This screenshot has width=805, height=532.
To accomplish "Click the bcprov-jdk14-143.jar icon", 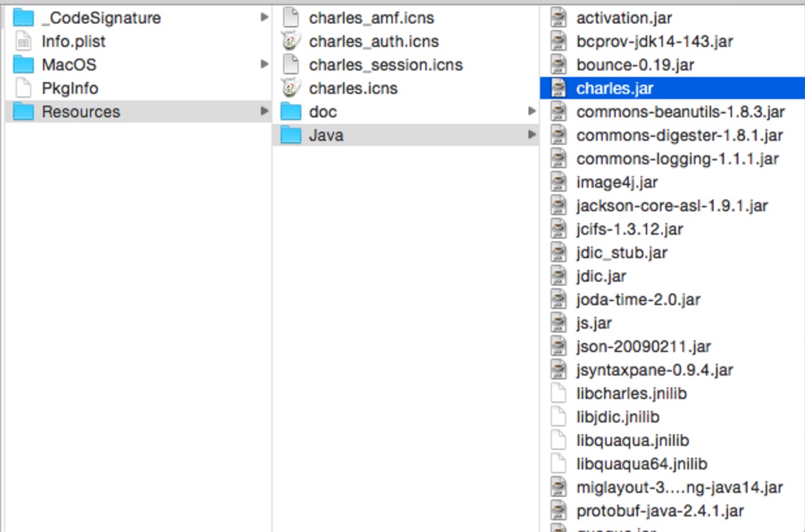I will coord(558,41).
